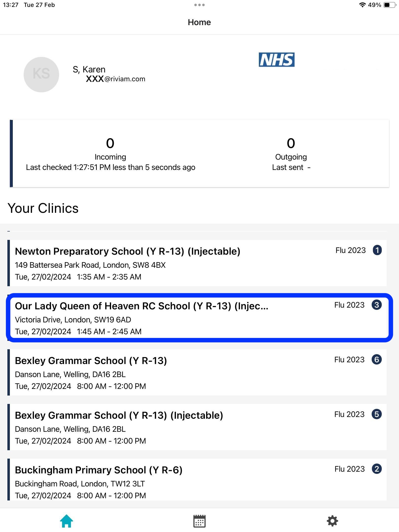The width and height of the screenshot is (399, 532).
Task: Tap the three-dot multitasking control
Action: click(x=199, y=5)
